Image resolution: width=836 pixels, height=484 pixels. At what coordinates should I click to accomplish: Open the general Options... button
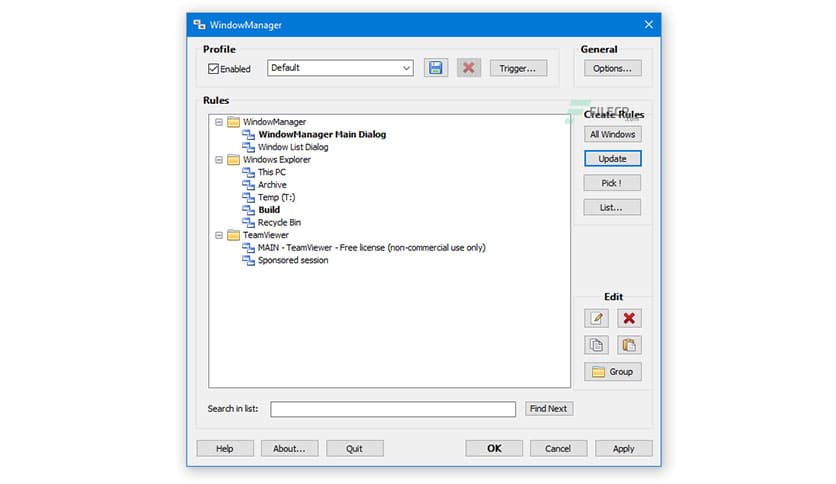click(x=612, y=68)
